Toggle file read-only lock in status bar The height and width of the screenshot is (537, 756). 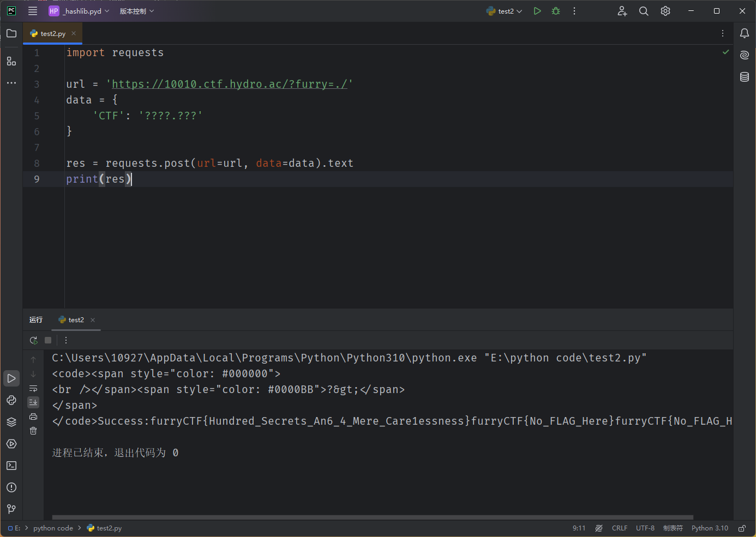742,528
